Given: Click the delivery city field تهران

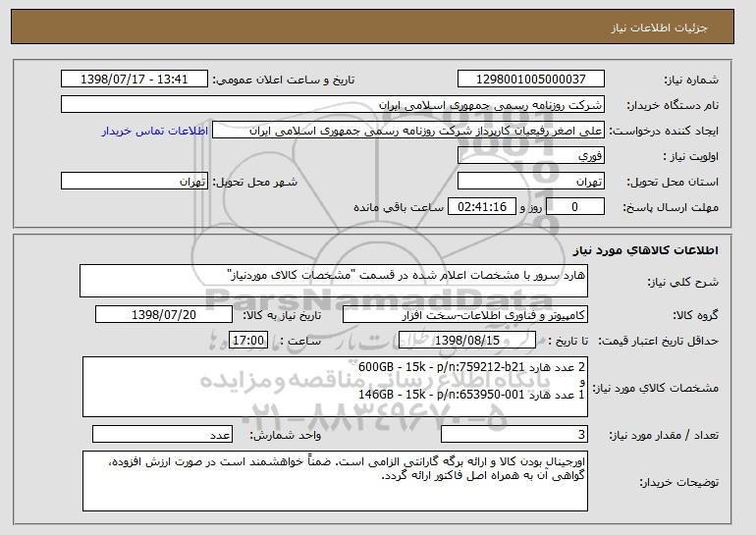Looking at the screenshot, I should pos(135,182).
